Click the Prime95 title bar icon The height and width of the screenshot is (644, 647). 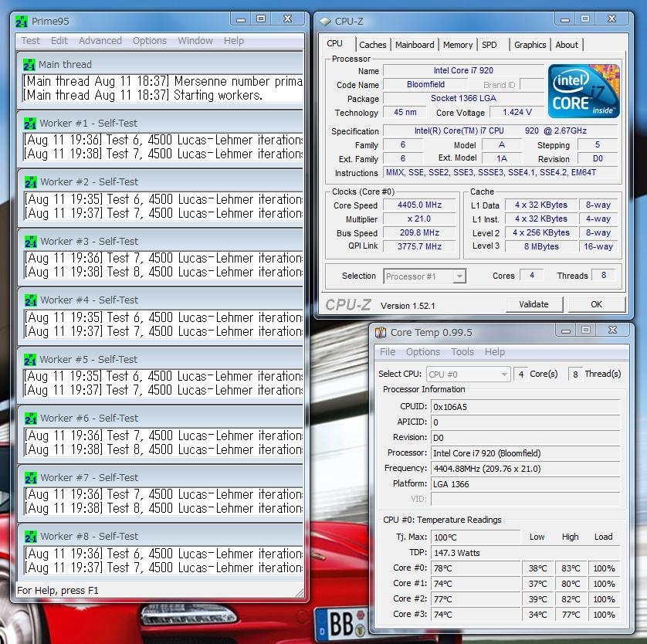22,21
